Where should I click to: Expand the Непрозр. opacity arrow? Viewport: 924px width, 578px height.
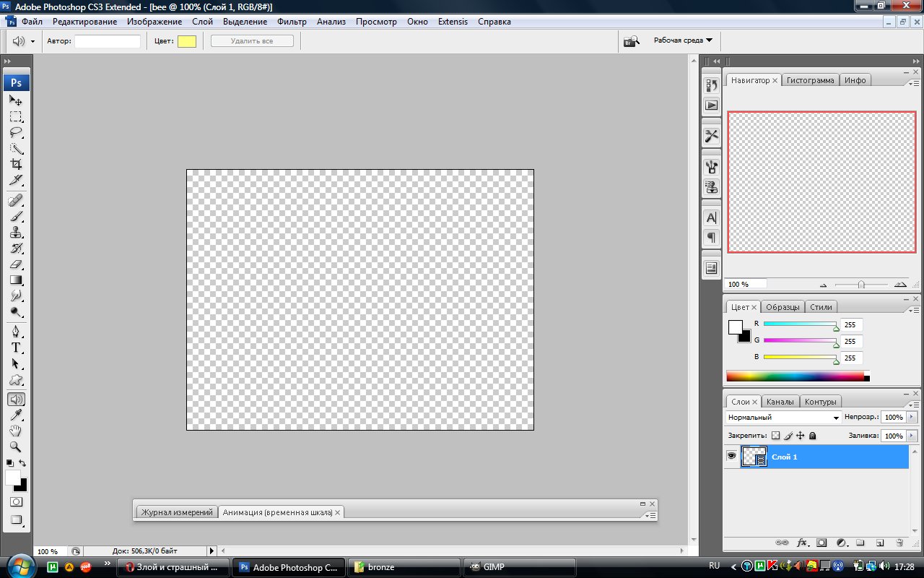[911, 417]
